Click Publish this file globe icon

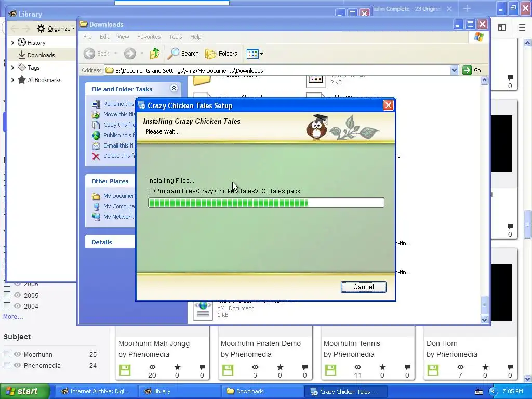pyautogui.click(x=96, y=136)
